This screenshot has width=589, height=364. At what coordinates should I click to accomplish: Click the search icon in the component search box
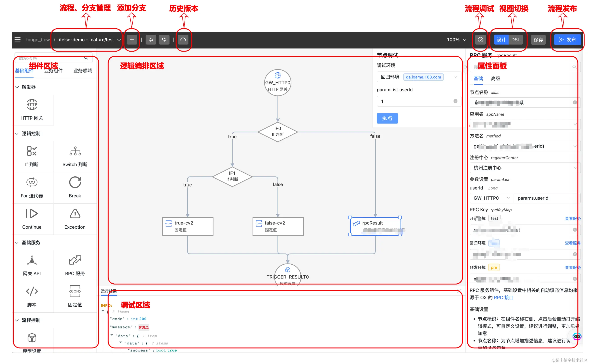86,58
